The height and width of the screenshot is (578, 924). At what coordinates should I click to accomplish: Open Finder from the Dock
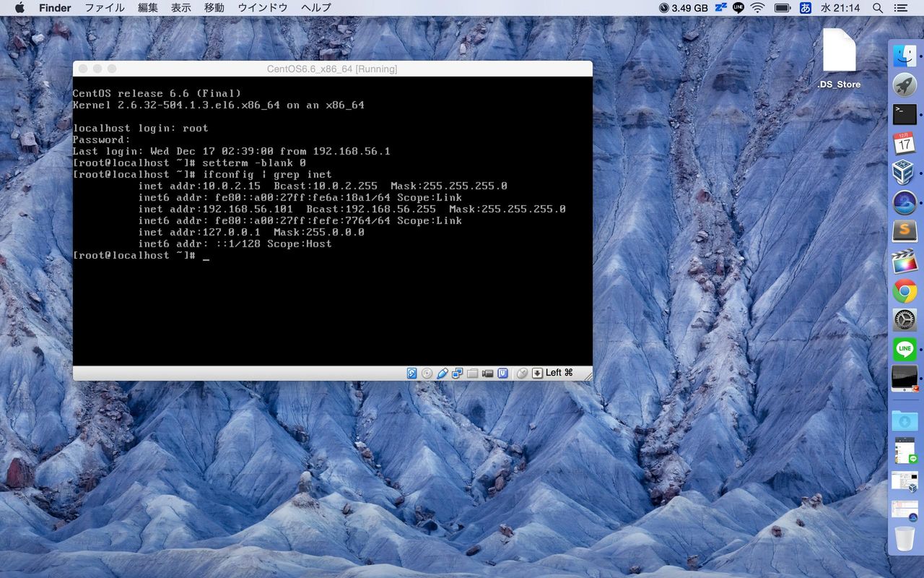pyautogui.click(x=905, y=56)
